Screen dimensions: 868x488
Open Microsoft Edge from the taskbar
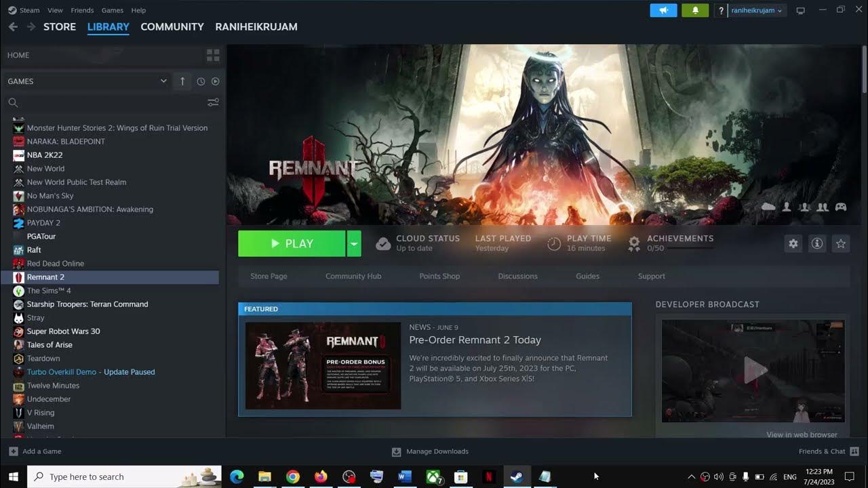[x=237, y=476]
